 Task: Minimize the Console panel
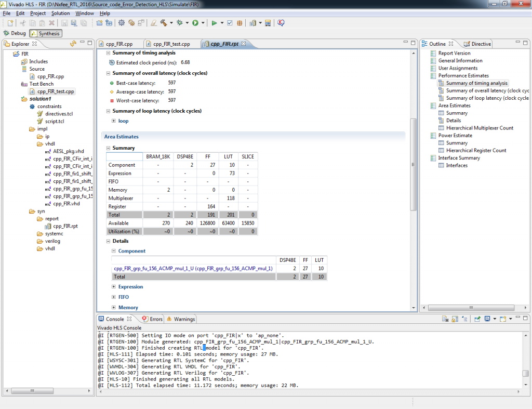coord(518,318)
